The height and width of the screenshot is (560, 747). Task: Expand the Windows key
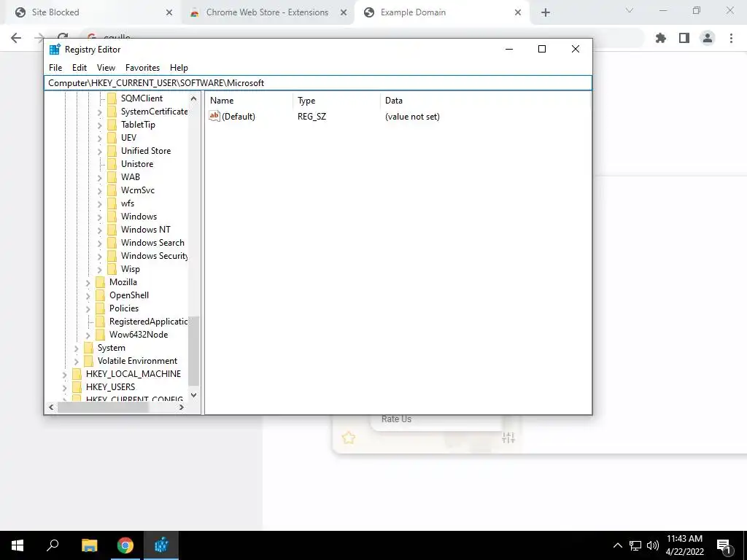pyautogui.click(x=99, y=217)
